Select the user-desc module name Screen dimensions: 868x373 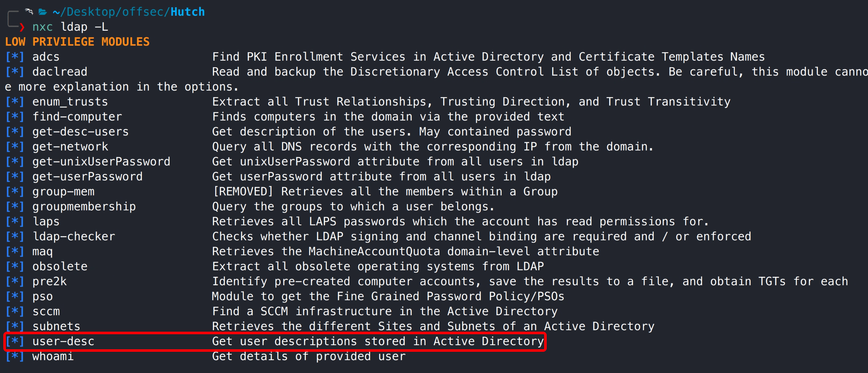pos(63,342)
